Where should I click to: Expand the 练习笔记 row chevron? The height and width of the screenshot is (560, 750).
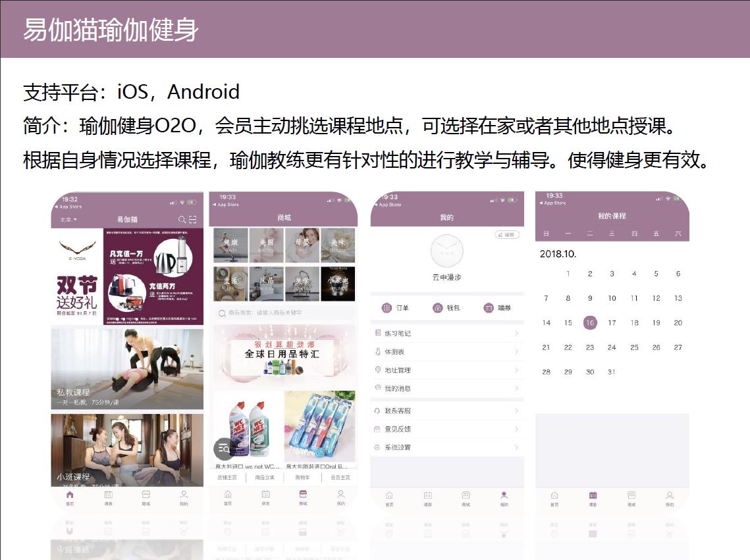tap(517, 333)
